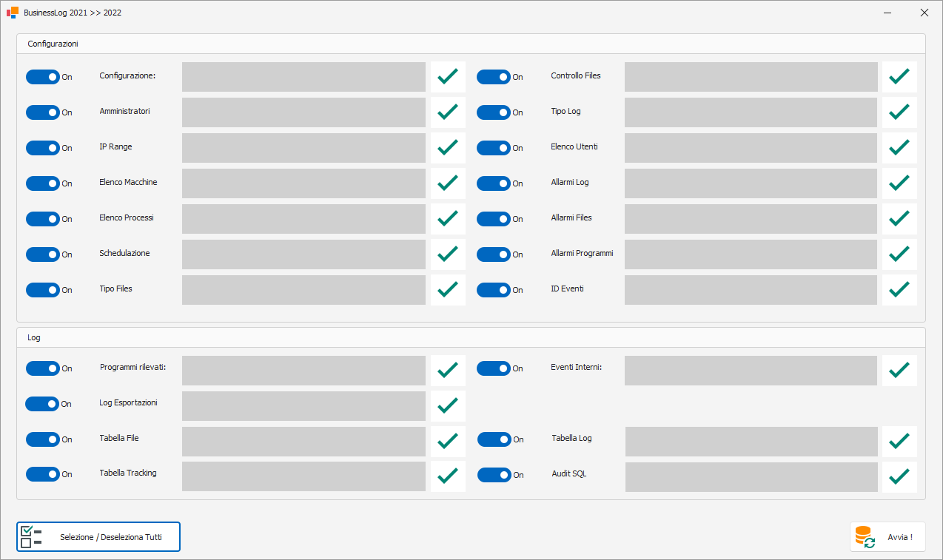Turn off the Allarmi Files switch
Viewport: 943px width, 560px height.
[494, 219]
